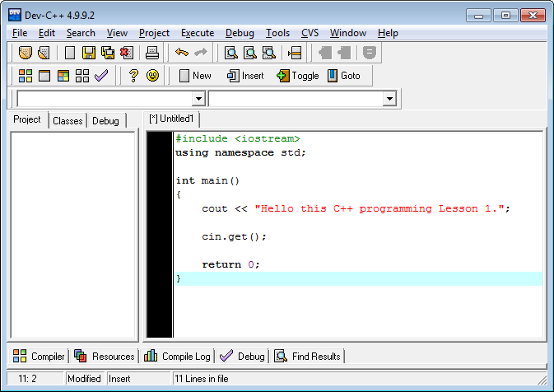Create a new source file icon

pos(70,53)
